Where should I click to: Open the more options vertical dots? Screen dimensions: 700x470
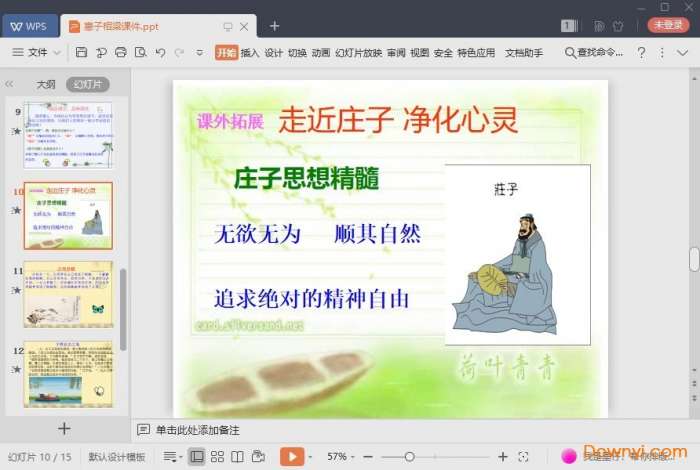tap(662, 53)
